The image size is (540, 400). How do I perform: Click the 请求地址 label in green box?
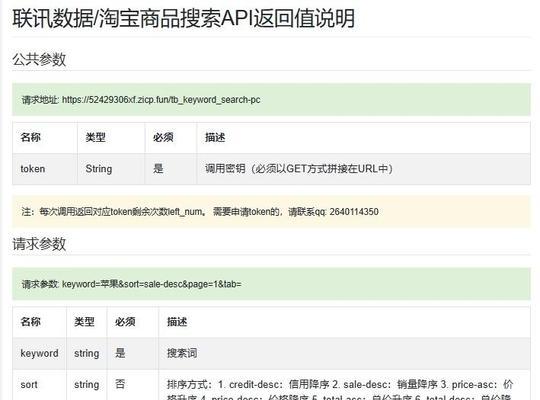click(x=40, y=100)
